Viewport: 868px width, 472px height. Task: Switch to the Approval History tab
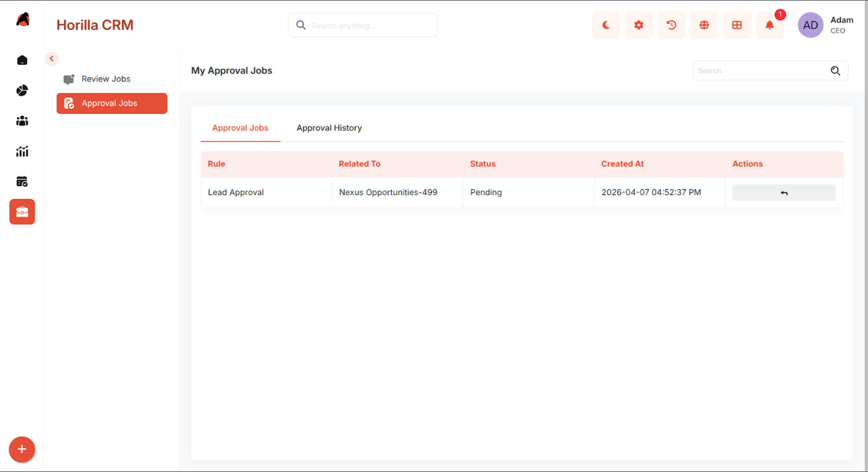click(329, 128)
